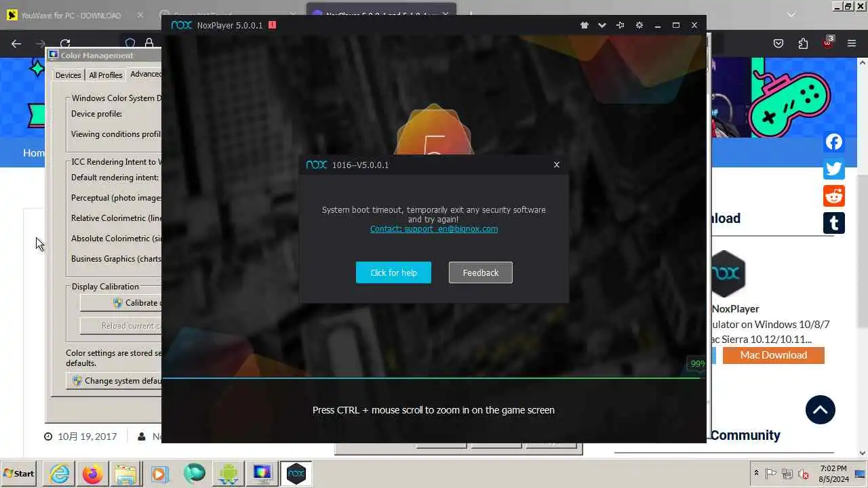Switch to Advanced tab in Color Management
Screen dimensions: 868x488
(145, 74)
